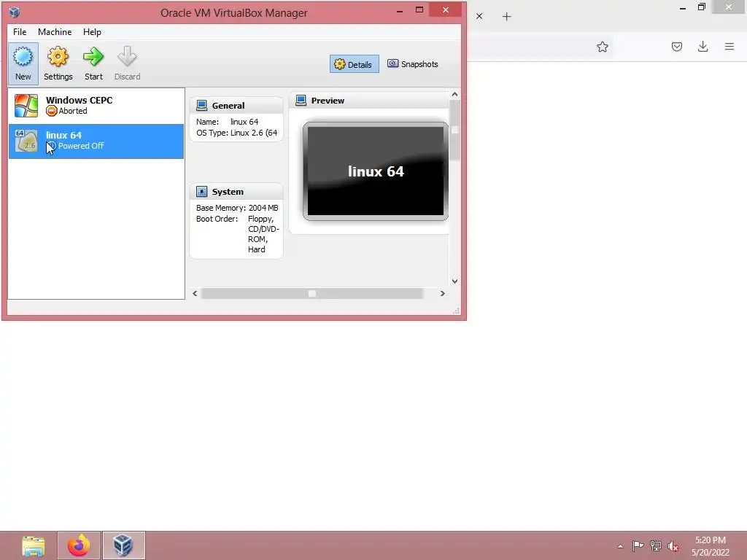Viewport: 747px width, 560px height.
Task: Switch to the Details view
Action: click(354, 64)
